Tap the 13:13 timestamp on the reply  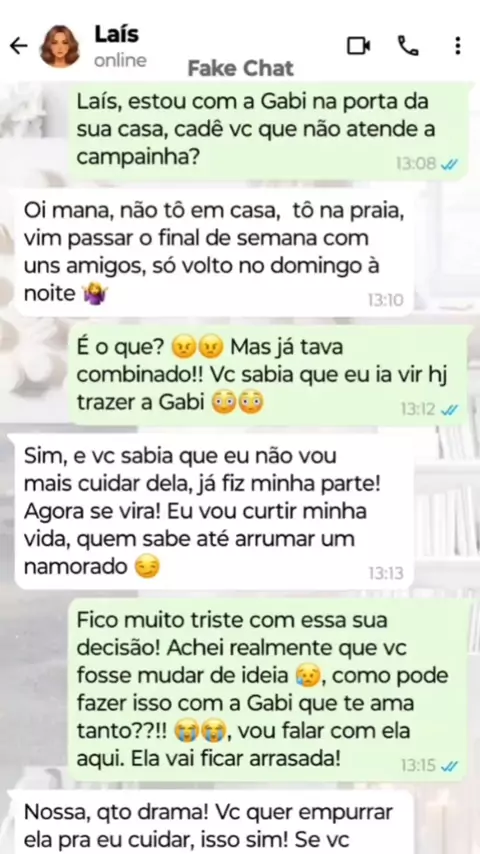pos(386,573)
